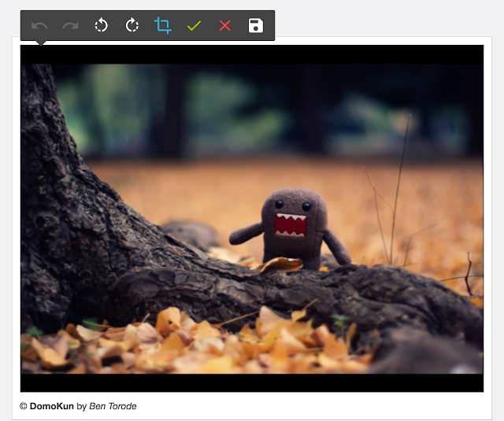This screenshot has width=504, height=421.
Task: Cancel edits with red X
Action: coord(224,26)
